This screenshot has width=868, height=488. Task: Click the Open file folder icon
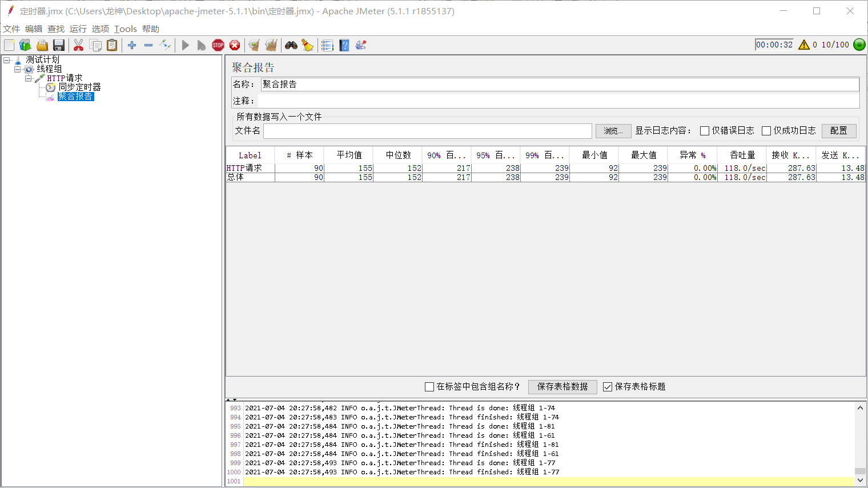[42, 45]
